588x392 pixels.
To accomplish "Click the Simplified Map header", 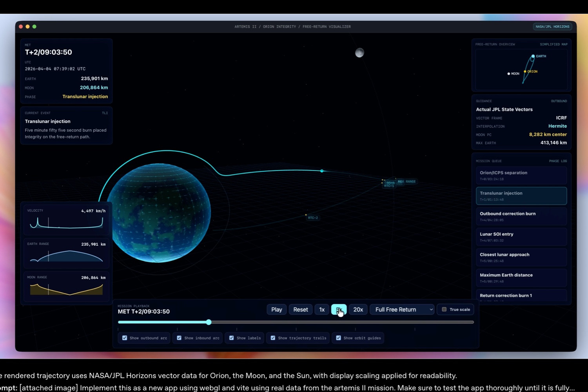I will (x=554, y=44).
